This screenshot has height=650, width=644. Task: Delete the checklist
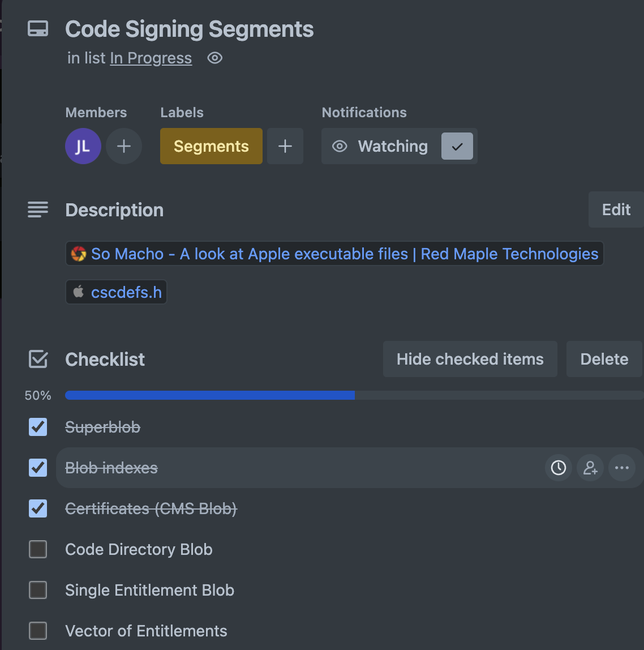click(604, 358)
